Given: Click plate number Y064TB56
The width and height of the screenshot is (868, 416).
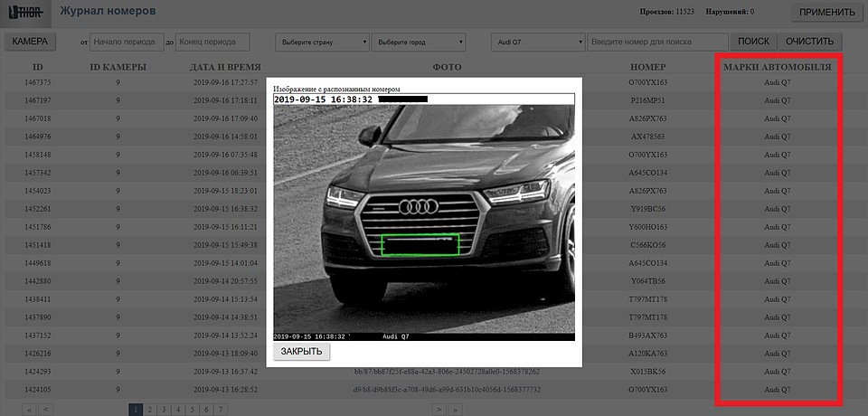Looking at the screenshot, I should (x=647, y=281).
